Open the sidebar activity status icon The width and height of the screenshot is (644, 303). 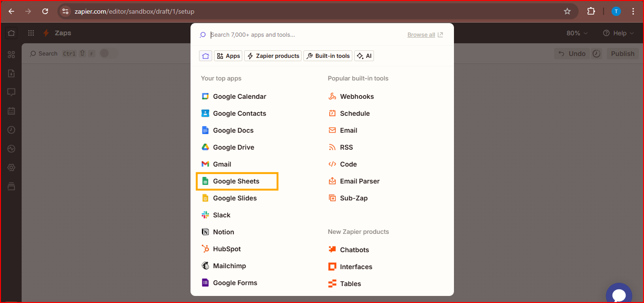point(11,149)
